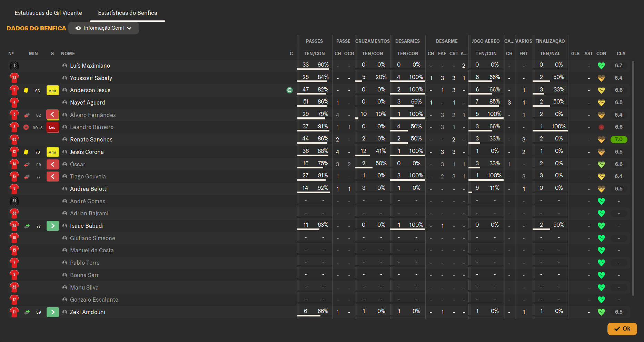Screen dimensions: 644x342
Task: Click the Amr badge for Jesús Corona
Action: 52,152
